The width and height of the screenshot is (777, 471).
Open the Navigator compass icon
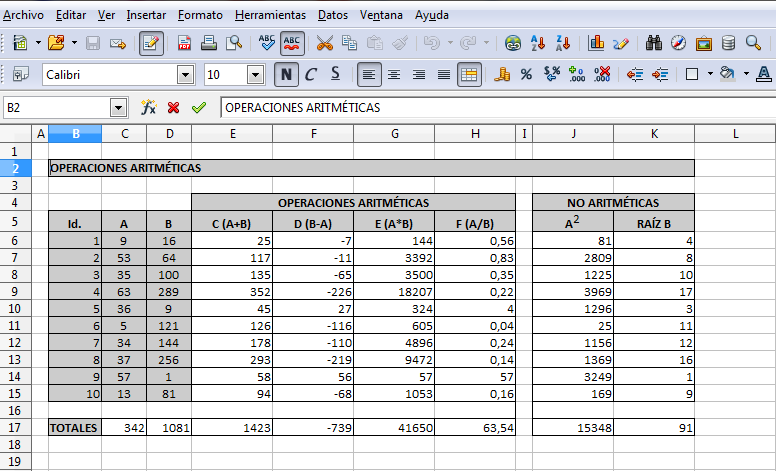coord(679,43)
